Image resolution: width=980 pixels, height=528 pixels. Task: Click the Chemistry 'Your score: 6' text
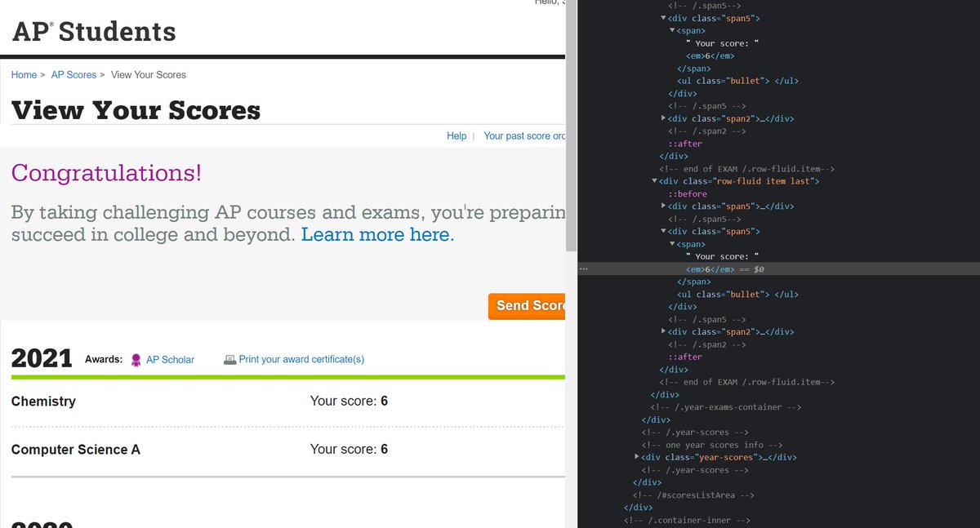tap(349, 402)
